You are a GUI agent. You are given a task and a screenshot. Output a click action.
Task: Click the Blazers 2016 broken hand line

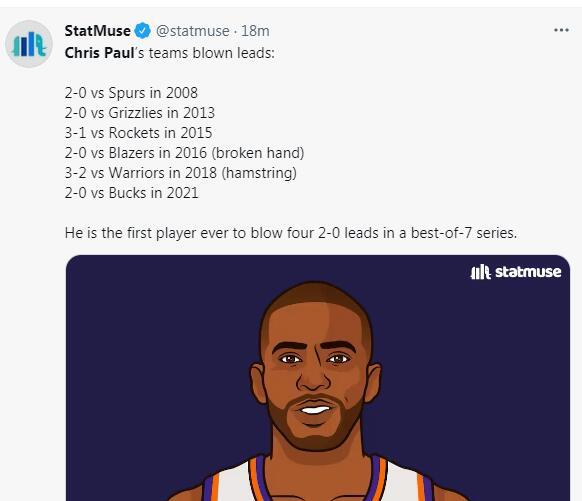[184, 153]
